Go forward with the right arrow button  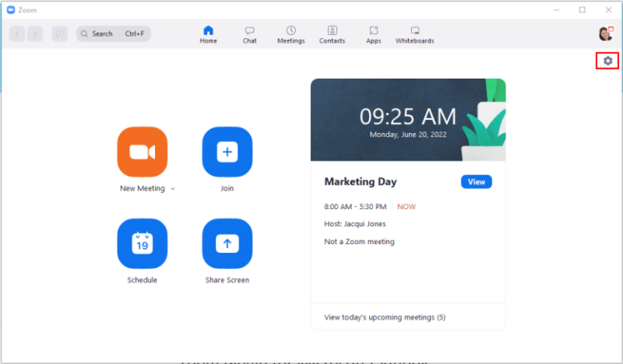pyautogui.click(x=36, y=33)
